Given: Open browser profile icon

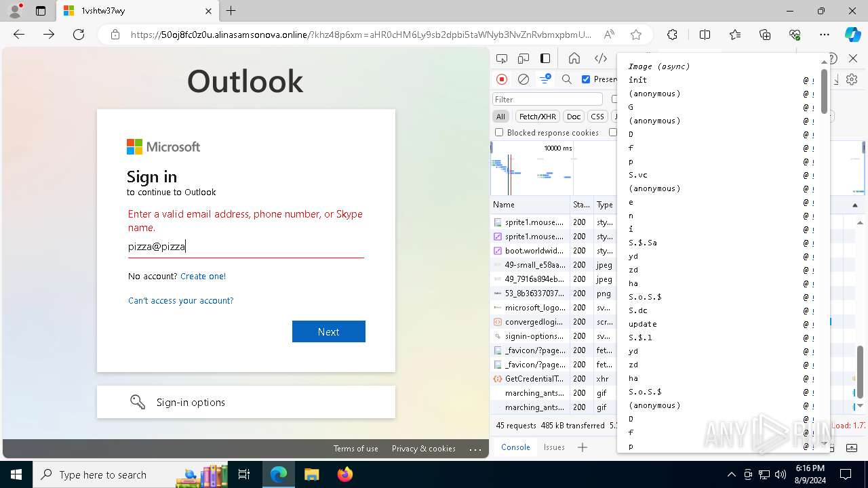Looking at the screenshot, I should (x=15, y=11).
